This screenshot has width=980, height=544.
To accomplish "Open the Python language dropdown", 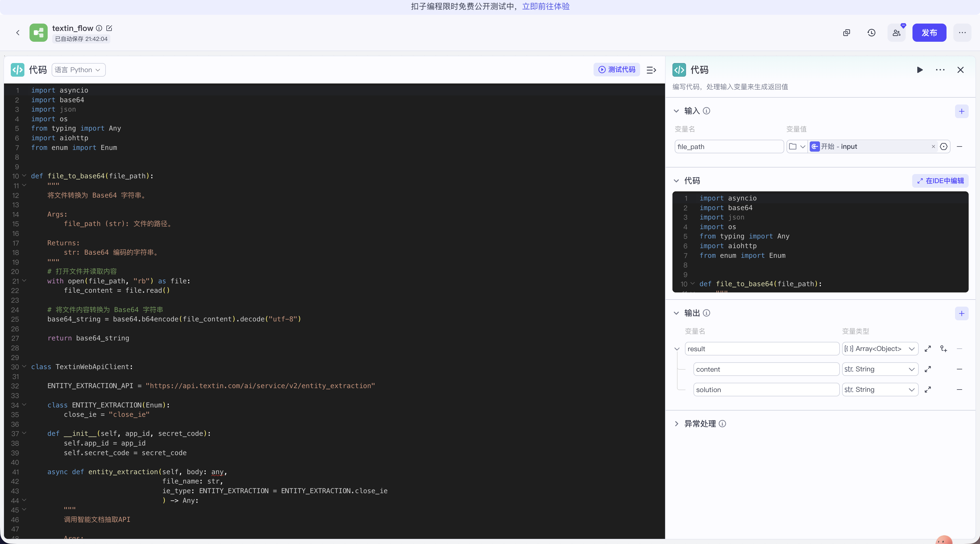I will click(x=78, y=70).
